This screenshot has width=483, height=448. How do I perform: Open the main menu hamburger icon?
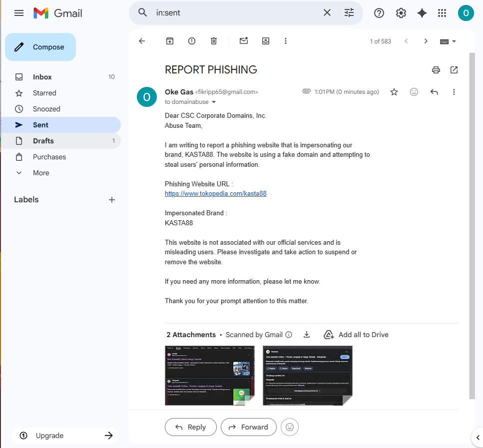point(19,13)
